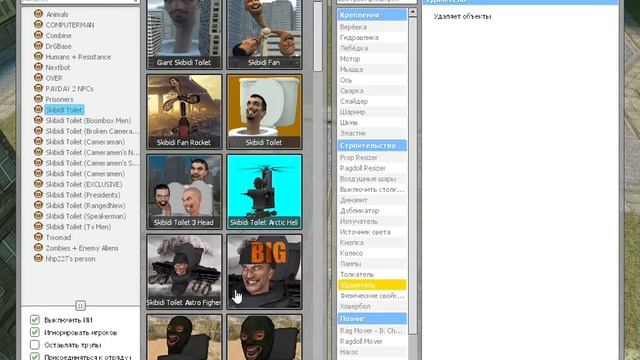Image resolution: width=640 pixels, height=360 pixels.
Task: Toggle the Выключить ИИ checkbox
Action: pyautogui.click(x=35, y=320)
